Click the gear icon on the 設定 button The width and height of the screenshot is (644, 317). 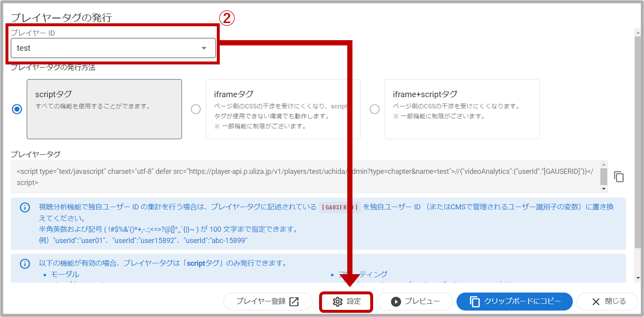[x=338, y=301]
